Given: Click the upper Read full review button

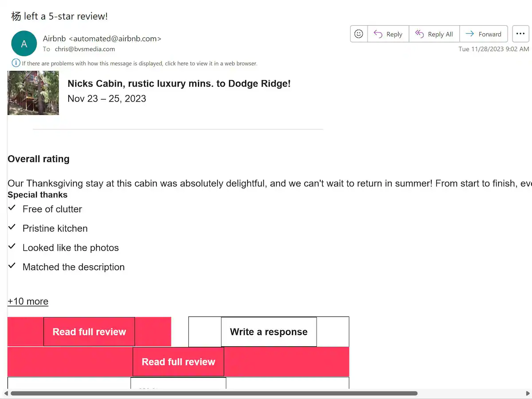Looking at the screenshot, I should pos(89,332).
